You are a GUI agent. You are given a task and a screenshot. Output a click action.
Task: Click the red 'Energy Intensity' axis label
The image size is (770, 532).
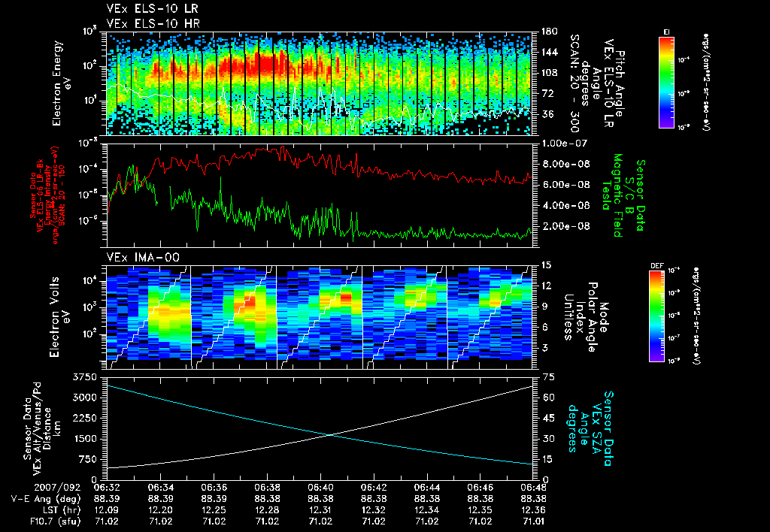coord(47,195)
